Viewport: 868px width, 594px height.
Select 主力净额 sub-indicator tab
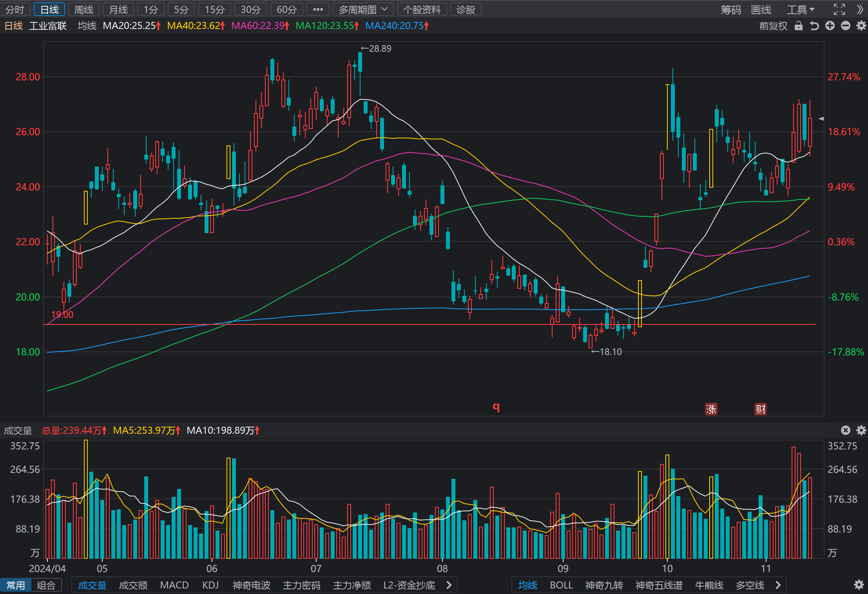click(x=352, y=585)
